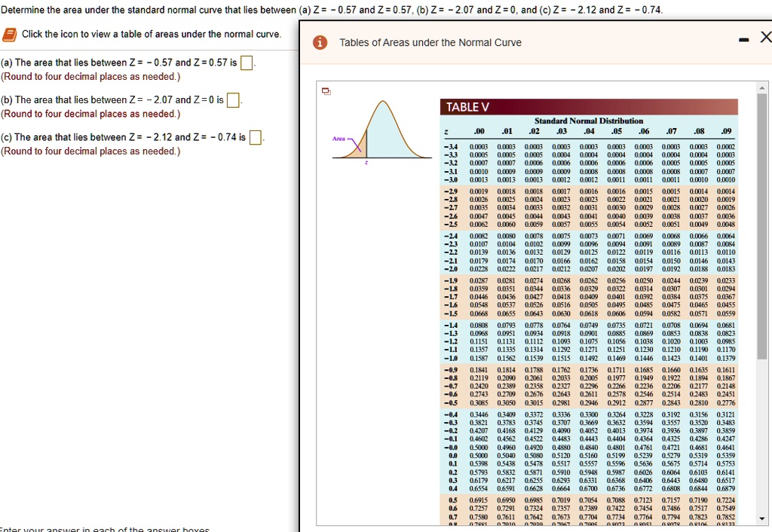Click value 0.3446 in row -0.4
This screenshot has width=772, height=532.
pos(479,414)
